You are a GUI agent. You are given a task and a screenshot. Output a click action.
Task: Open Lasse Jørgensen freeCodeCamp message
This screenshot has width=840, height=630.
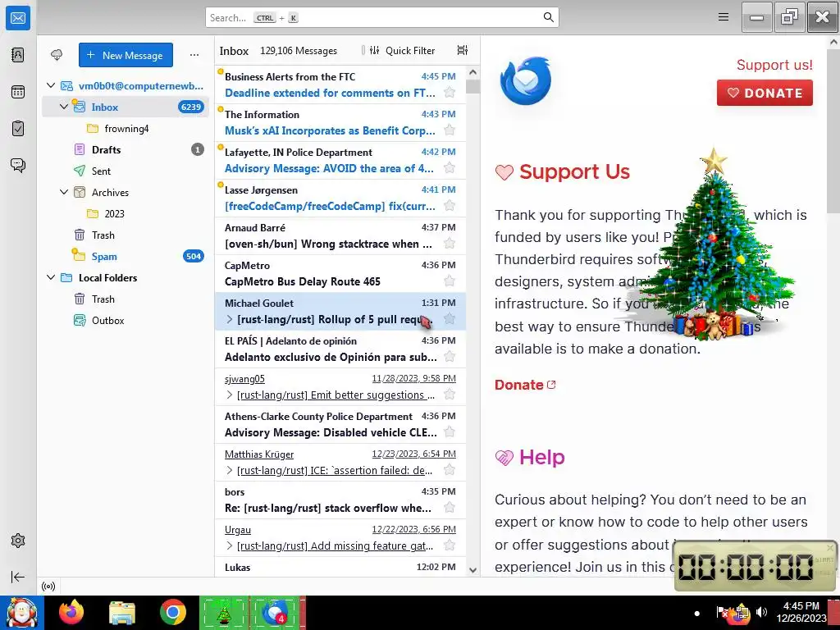[x=340, y=198]
